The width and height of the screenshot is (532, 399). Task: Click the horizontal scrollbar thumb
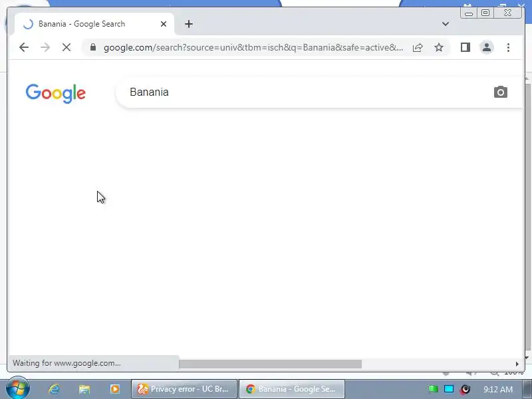[x=270, y=364]
